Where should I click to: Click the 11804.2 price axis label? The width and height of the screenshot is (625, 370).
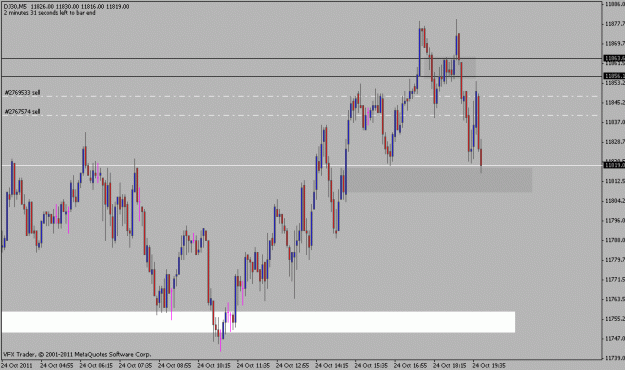coord(615,201)
